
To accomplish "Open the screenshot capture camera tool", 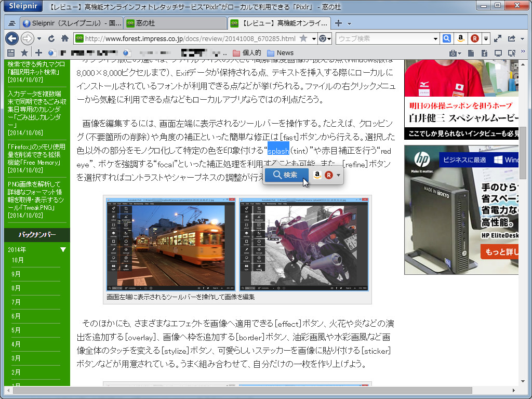I will 453,53.
